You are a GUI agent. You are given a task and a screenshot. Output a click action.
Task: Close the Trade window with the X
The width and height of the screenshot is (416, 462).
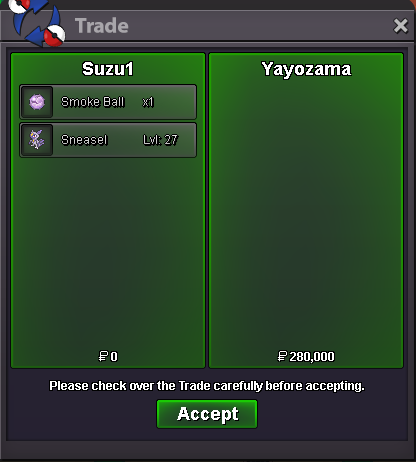400,26
